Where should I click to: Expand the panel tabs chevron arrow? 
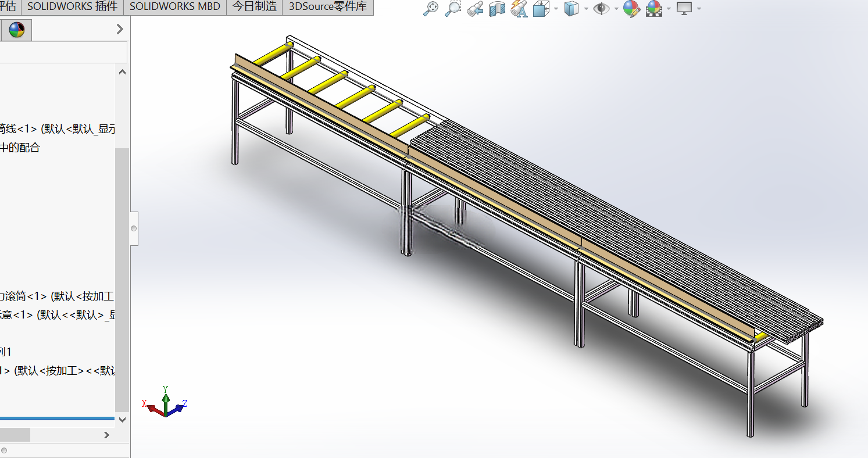tap(120, 29)
